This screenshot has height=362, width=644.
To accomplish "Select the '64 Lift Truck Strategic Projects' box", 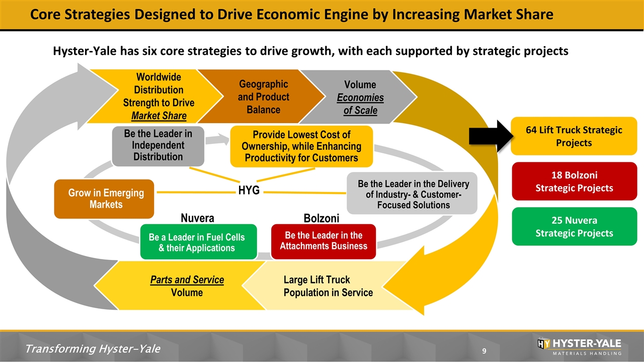I will click(574, 136).
